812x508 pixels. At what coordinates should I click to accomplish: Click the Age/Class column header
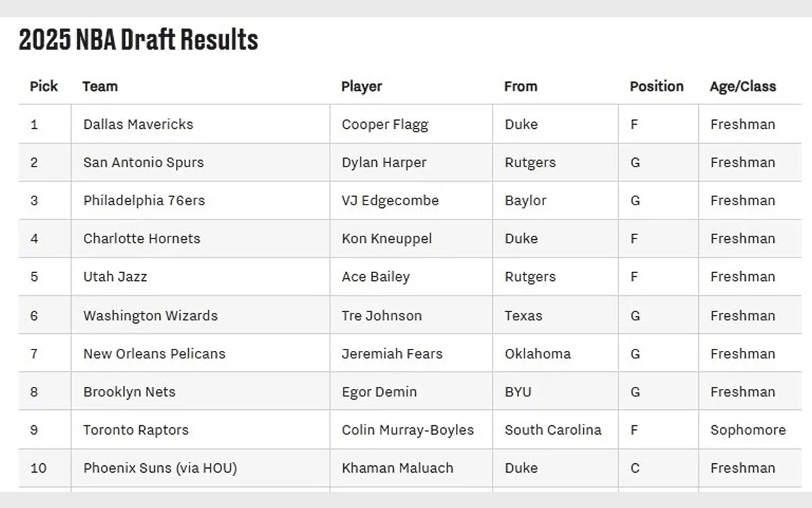(742, 86)
